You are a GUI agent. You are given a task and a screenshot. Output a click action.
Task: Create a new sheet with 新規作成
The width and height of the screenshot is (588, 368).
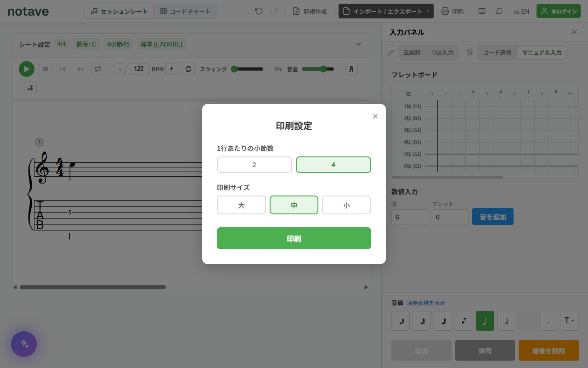coord(310,11)
